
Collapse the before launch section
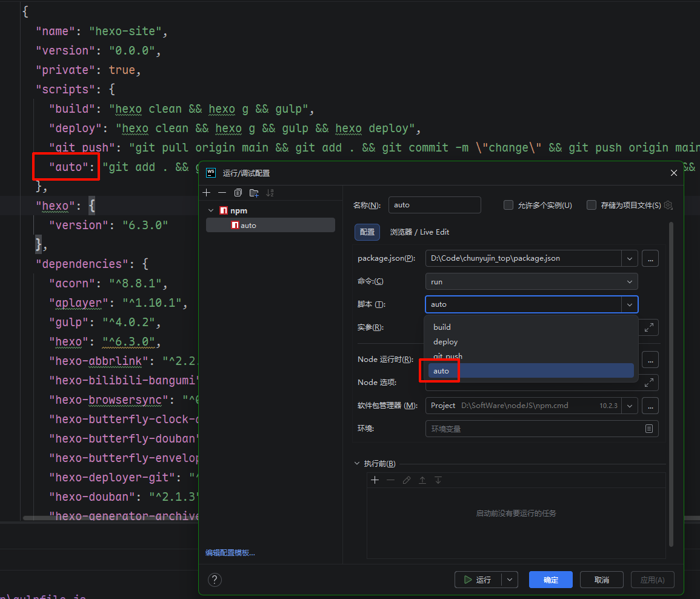pyautogui.click(x=356, y=464)
